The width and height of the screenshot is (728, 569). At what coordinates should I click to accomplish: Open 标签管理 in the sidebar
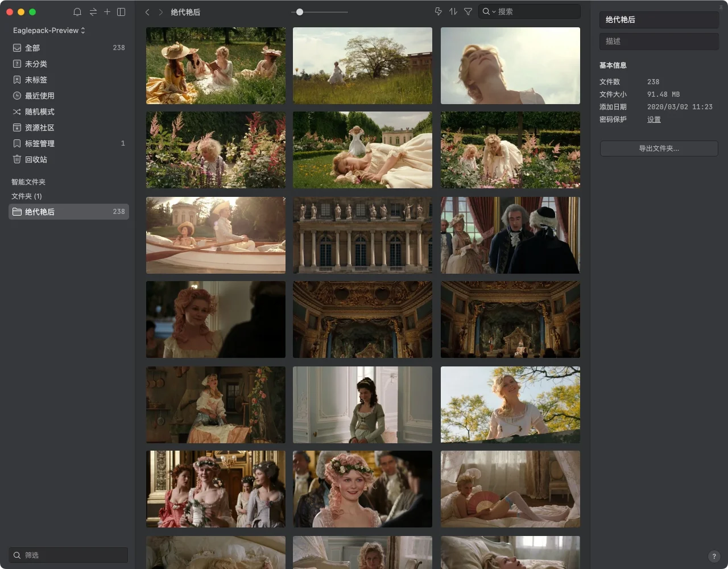(x=69, y=143)
